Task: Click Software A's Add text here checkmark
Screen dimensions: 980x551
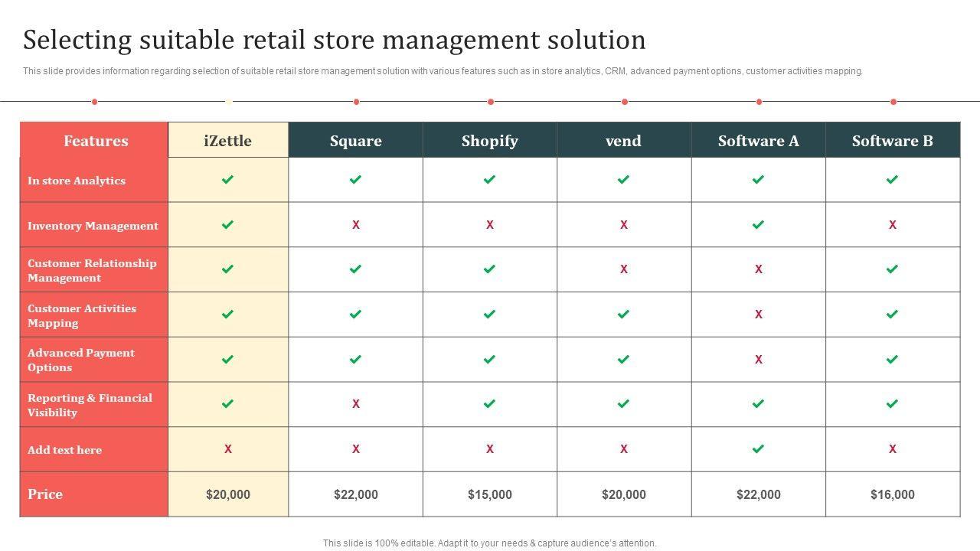Action: coord(758,449)
